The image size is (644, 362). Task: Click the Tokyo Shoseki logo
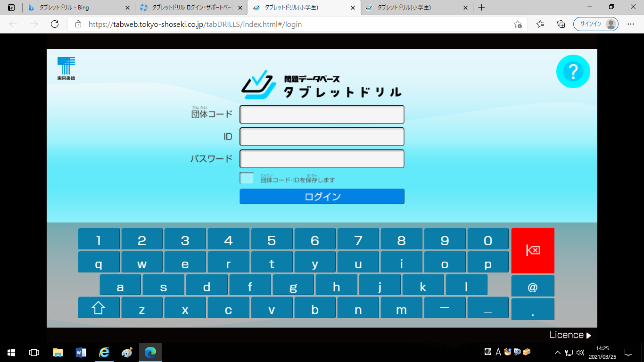66,69
